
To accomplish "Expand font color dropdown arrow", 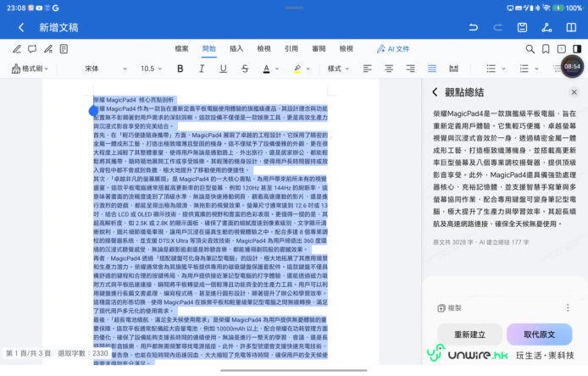I will coord(277,69).
